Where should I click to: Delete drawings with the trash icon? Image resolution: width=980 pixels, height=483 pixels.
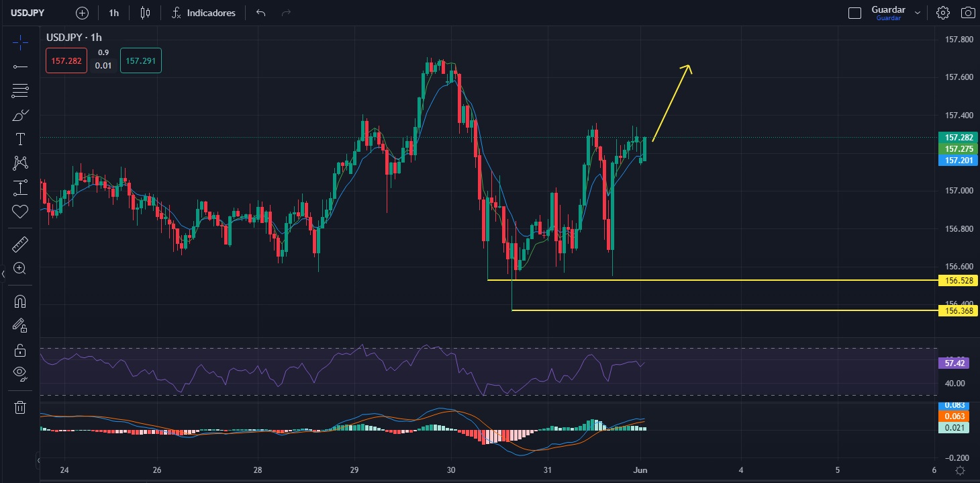[20, 407]
